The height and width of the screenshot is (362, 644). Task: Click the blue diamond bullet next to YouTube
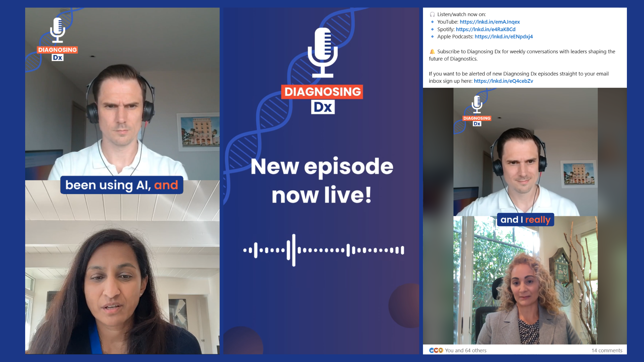(x=432, y=22)
